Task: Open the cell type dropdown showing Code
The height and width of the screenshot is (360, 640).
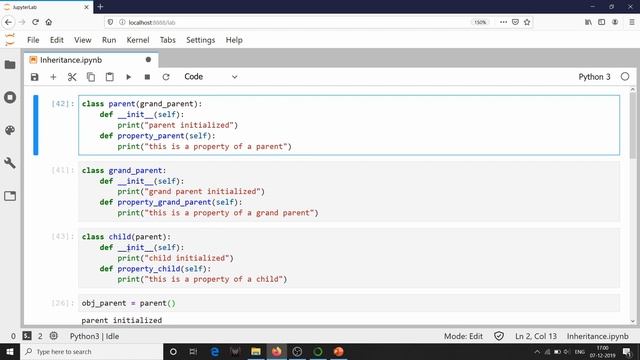Action: click(211, 77)
